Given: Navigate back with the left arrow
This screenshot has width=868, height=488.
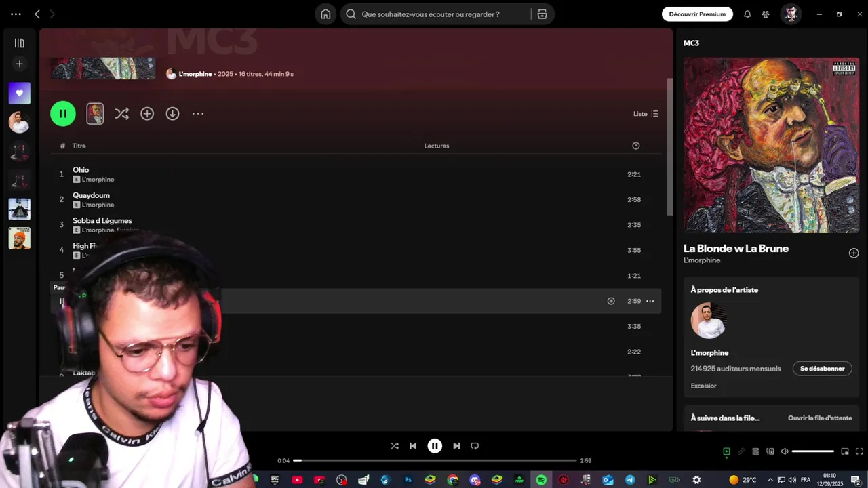Looking at the screenshot, I should click(37, 14).
